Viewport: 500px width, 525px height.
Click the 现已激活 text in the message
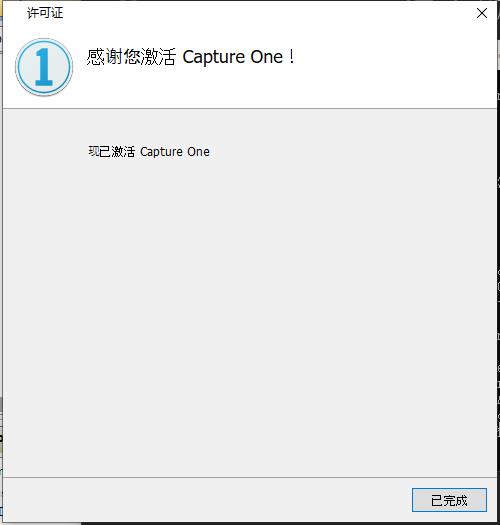pyautogui.click(x=112, y=151)
